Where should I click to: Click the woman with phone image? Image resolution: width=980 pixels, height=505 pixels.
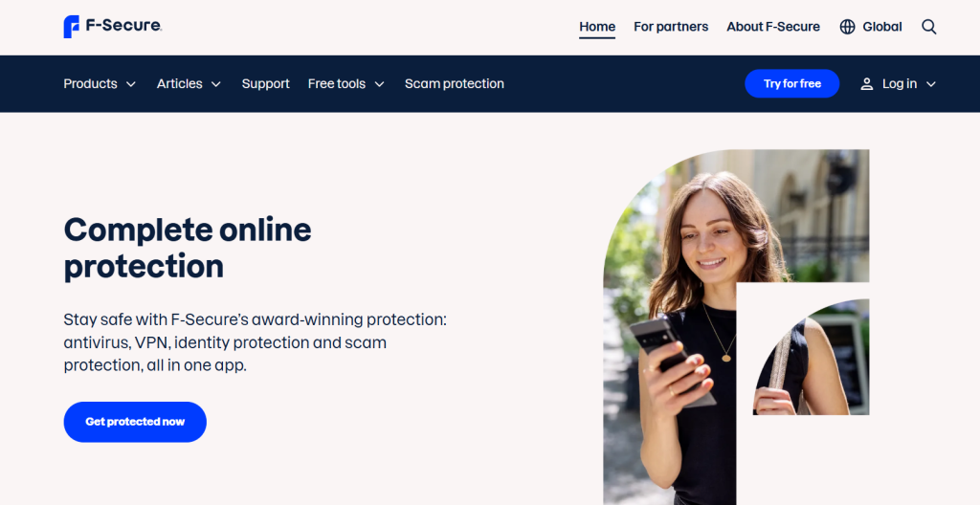(x=736, y=327)
